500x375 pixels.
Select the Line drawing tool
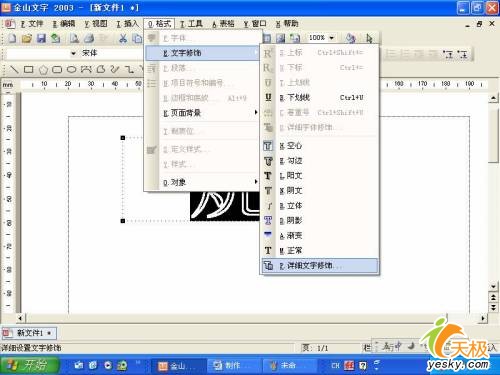click(14, 69)
